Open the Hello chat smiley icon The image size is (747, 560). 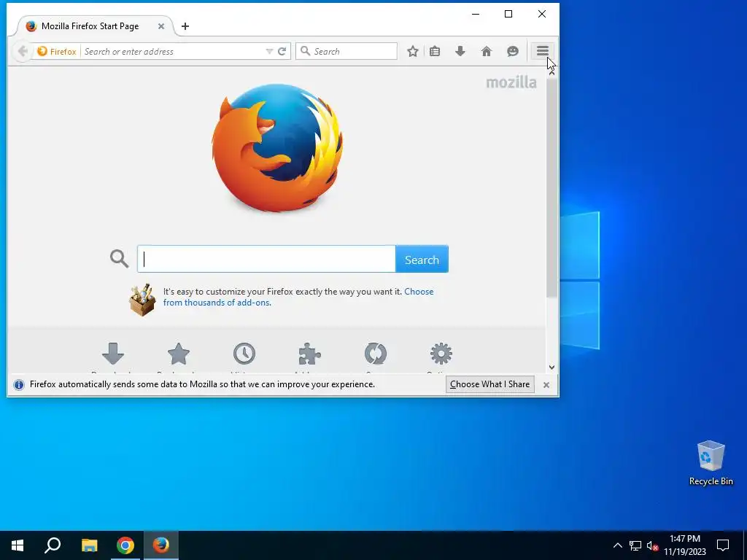(513, 52)
